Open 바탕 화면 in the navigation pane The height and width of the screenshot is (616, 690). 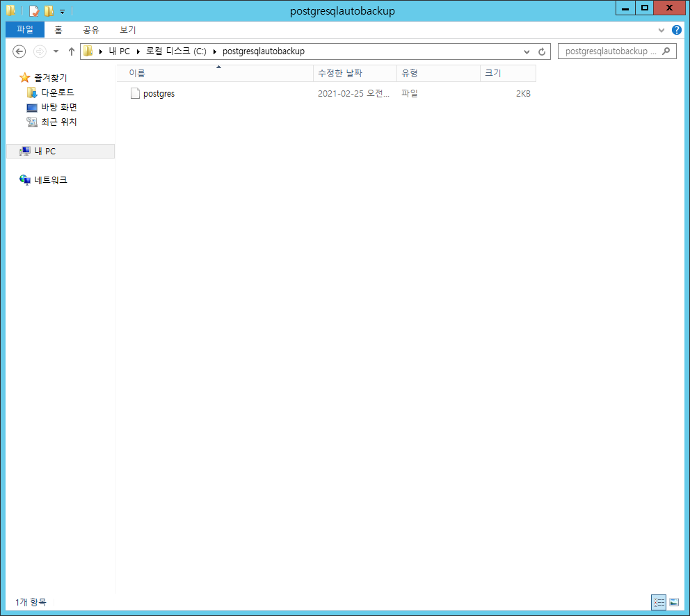(59, 107)
